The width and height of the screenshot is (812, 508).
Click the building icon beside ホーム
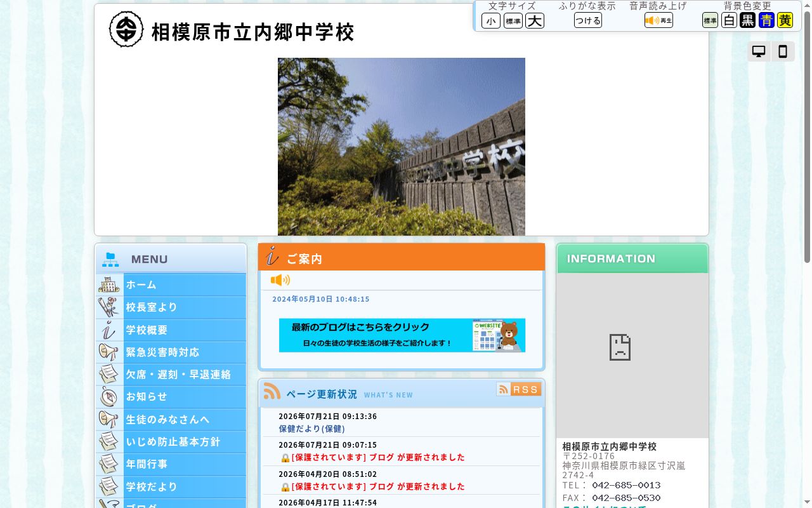(x=109, y=284)
